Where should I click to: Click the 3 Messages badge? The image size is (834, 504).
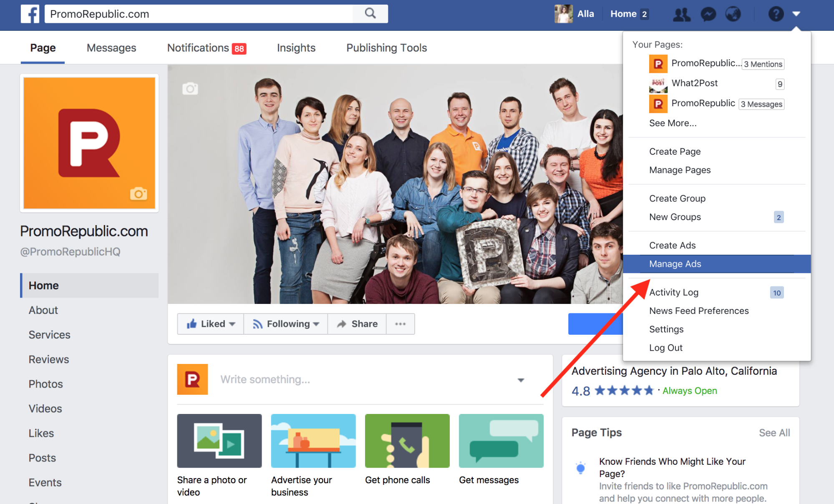point(761,104)
